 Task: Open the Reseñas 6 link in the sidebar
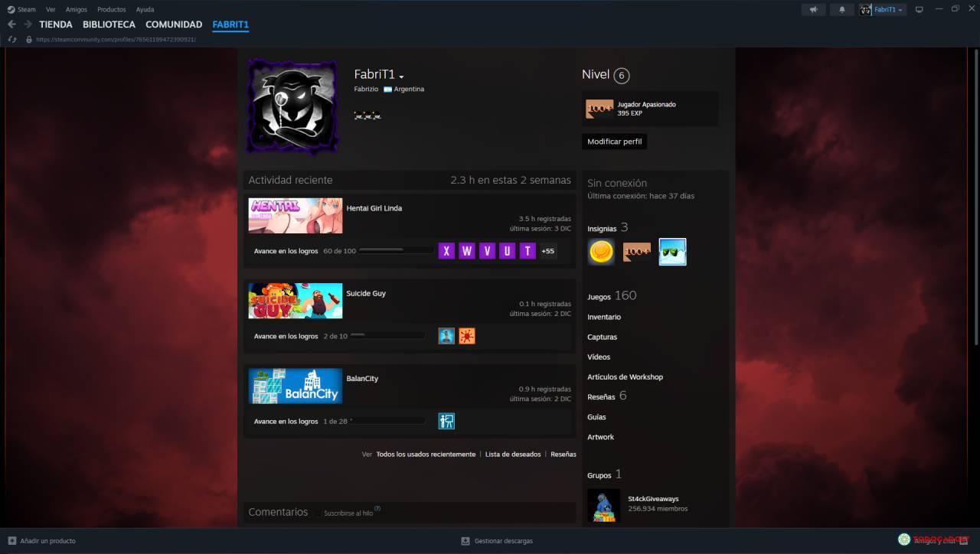pos(607,396)
